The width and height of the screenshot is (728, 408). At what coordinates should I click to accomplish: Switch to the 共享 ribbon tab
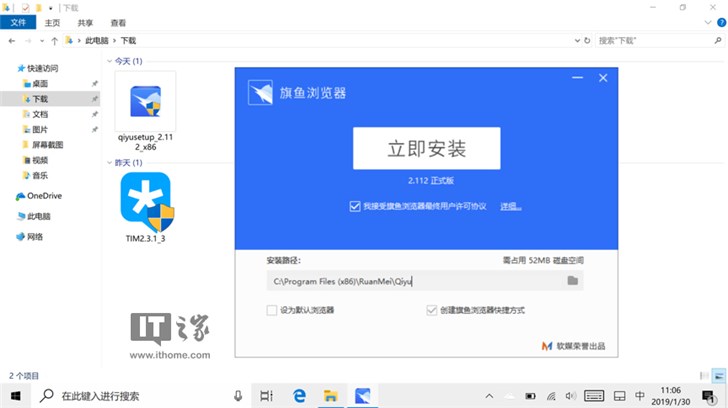click(x=85, y=23)
